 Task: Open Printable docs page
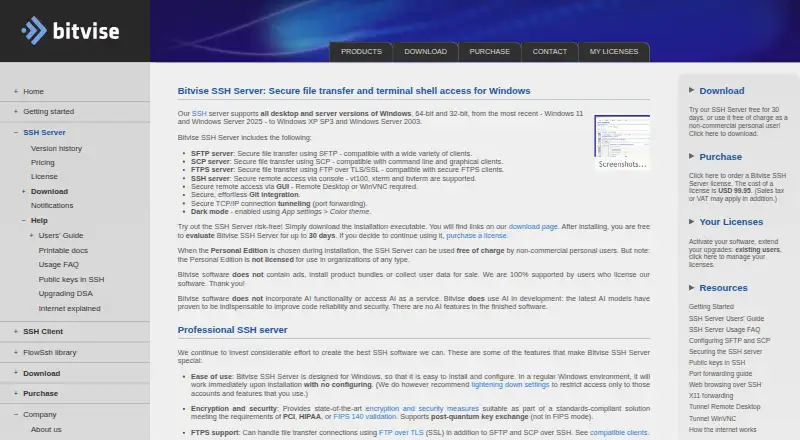click(63, 250)
